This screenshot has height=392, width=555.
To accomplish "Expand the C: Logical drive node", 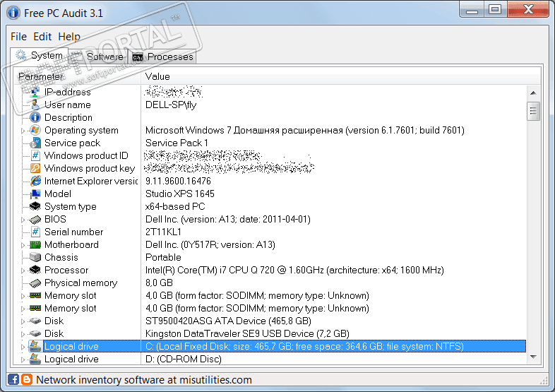I will pos(23,347).
